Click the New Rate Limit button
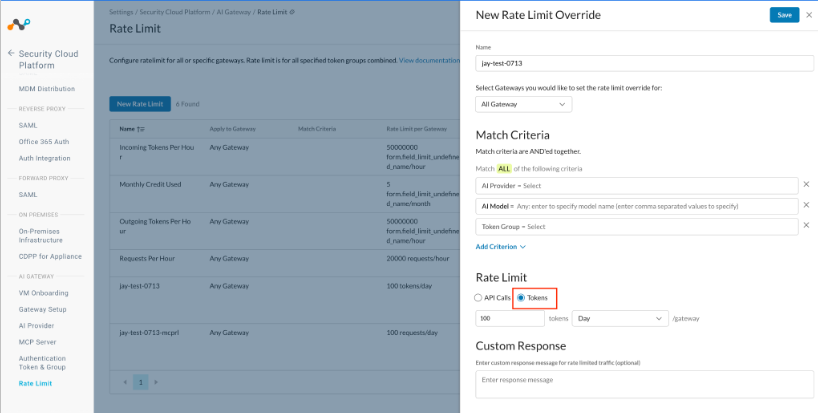This screenshot has width=818, height=413. pos(140,104)
